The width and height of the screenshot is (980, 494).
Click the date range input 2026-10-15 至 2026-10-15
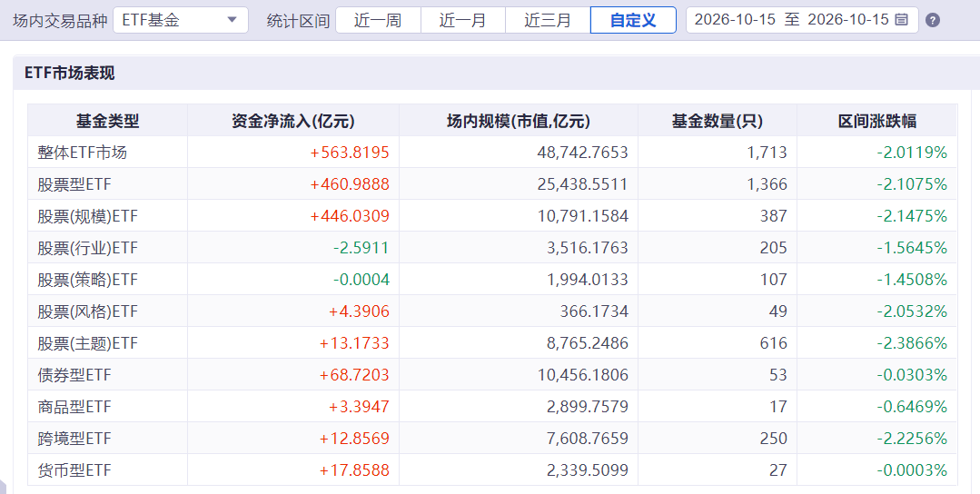point(802,20)
